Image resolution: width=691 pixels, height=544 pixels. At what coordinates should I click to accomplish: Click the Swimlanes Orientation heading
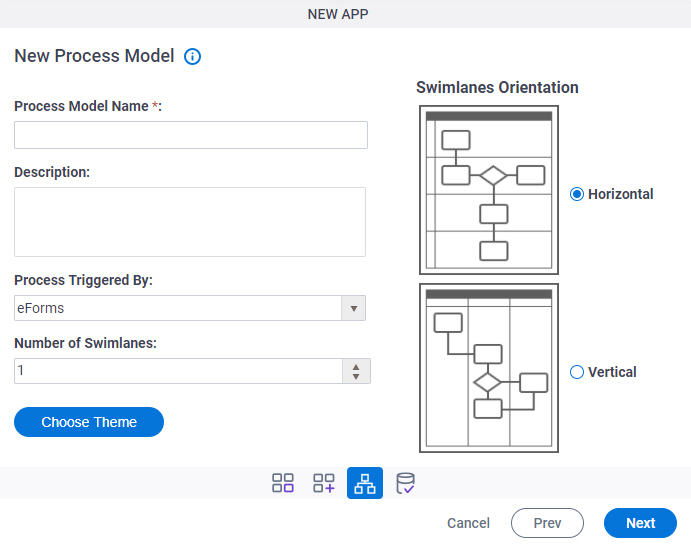click(x=497, y=87)
